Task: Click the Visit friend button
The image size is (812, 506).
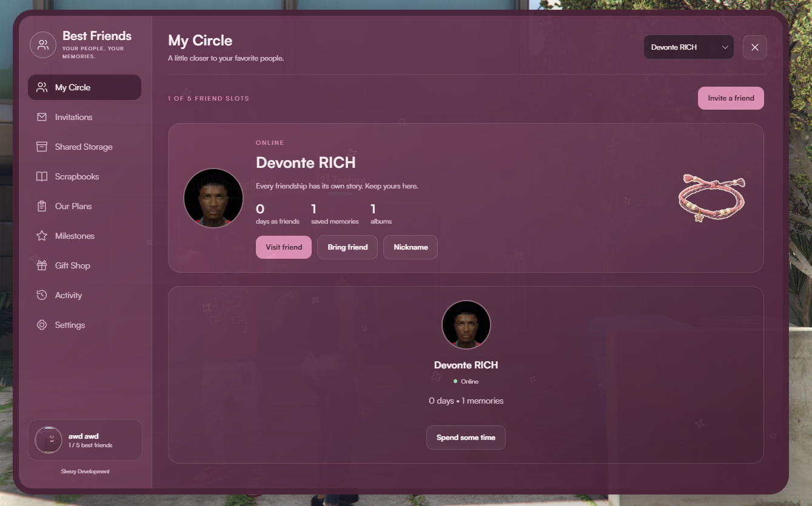Action: [284, 247]
